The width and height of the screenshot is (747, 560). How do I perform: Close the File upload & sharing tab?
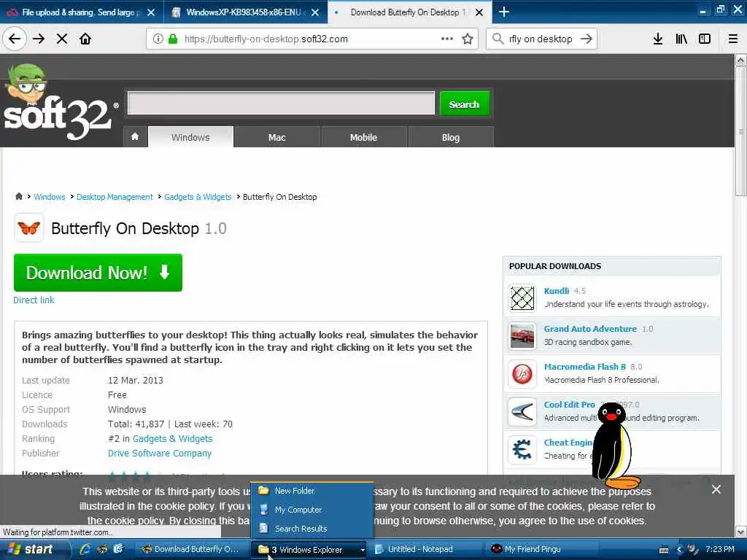tap(151, 12)
